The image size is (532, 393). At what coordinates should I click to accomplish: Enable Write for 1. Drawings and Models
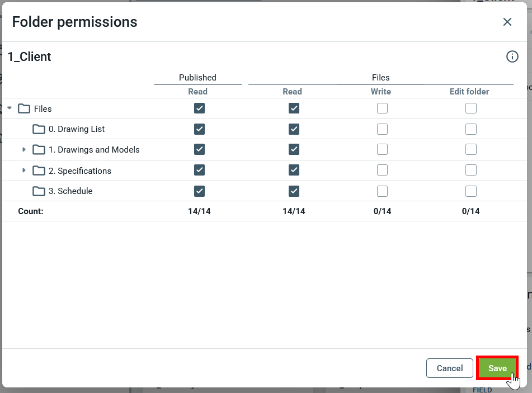pyautogui.click(x=382, y=150)
